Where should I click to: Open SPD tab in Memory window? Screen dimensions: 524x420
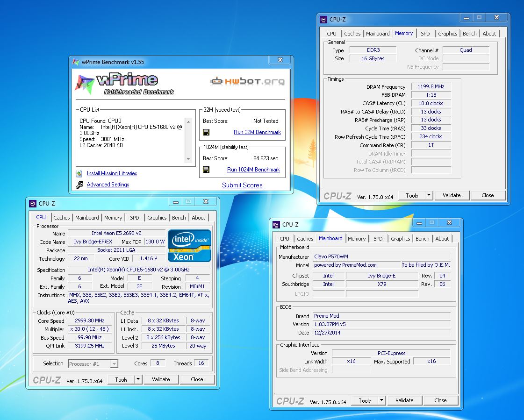coord(425,34)
